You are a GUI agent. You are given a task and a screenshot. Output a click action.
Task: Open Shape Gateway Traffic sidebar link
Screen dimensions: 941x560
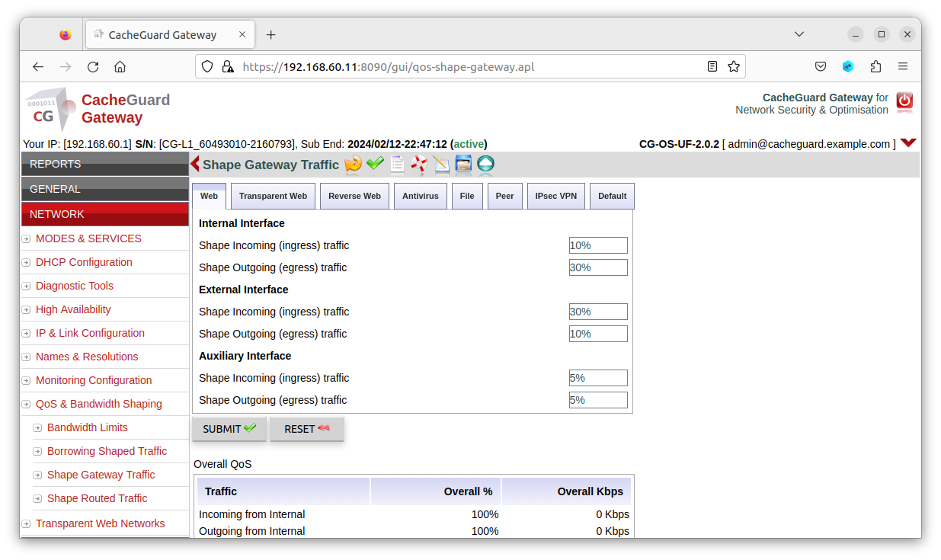(x=101, y=475)
